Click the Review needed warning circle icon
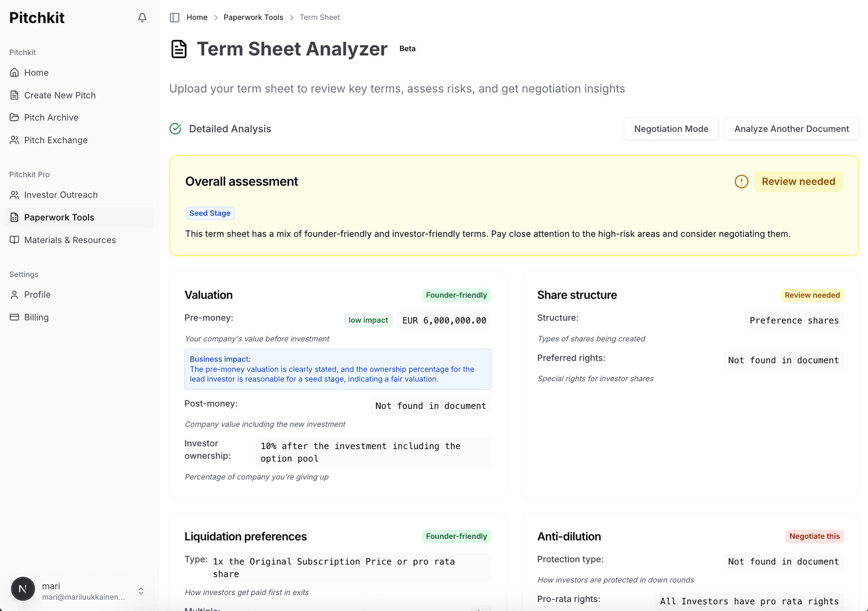The image size is (868, 611). click(741, 182)
